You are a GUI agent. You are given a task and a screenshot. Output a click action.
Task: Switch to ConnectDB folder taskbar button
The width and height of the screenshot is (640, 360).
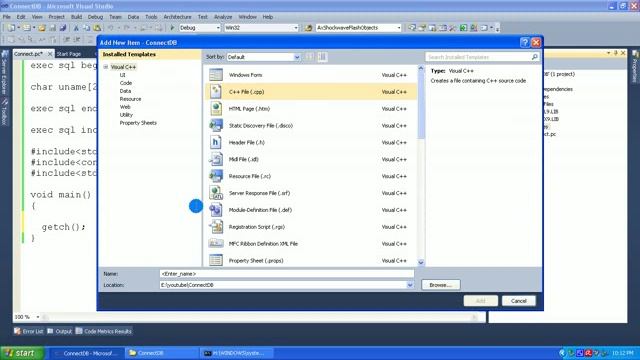click(x=162, y=353)
